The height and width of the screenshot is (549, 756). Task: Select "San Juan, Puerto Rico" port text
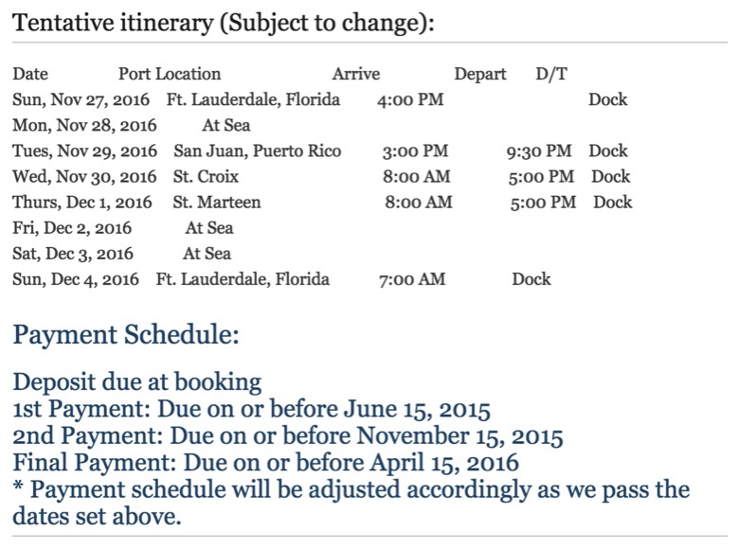pyautogui.click(x=258, y=151)
